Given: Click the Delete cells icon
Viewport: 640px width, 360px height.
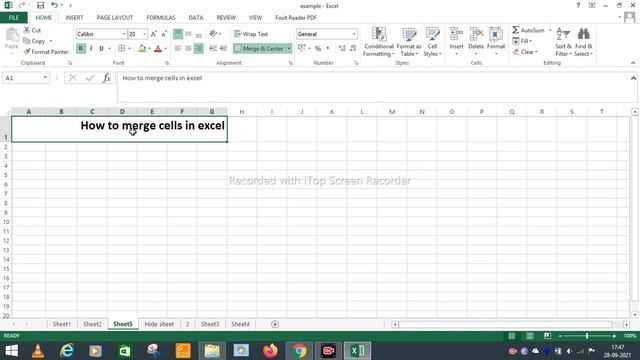Looking at the screenshot, I should [476, 34].
